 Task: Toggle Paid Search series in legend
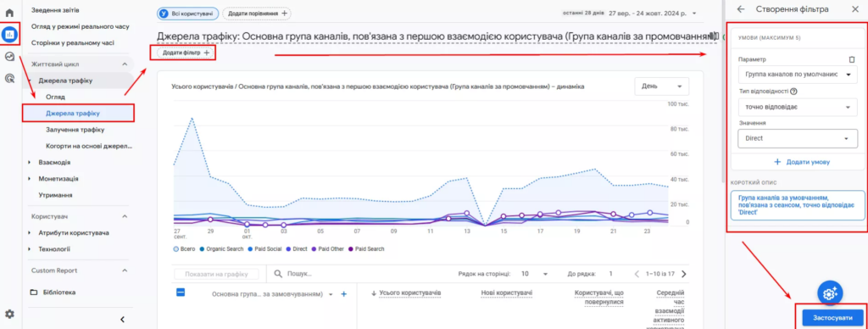pos(366,249)
